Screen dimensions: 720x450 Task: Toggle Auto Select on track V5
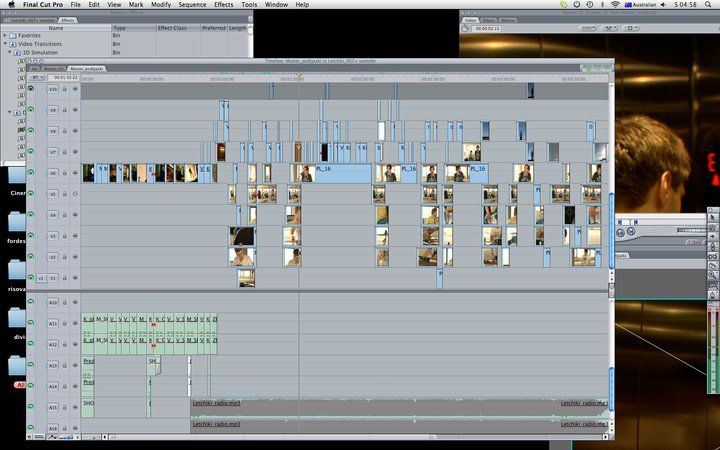(75, 194)
